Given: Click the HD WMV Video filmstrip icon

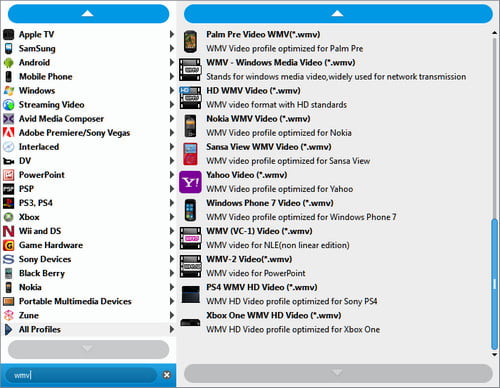Looking at the screenshot, I should tap(190, 98).
